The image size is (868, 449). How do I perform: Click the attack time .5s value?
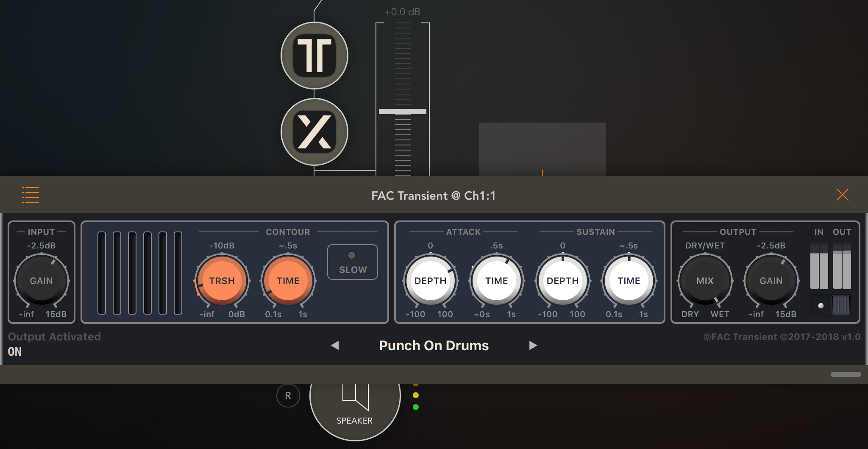497,245
